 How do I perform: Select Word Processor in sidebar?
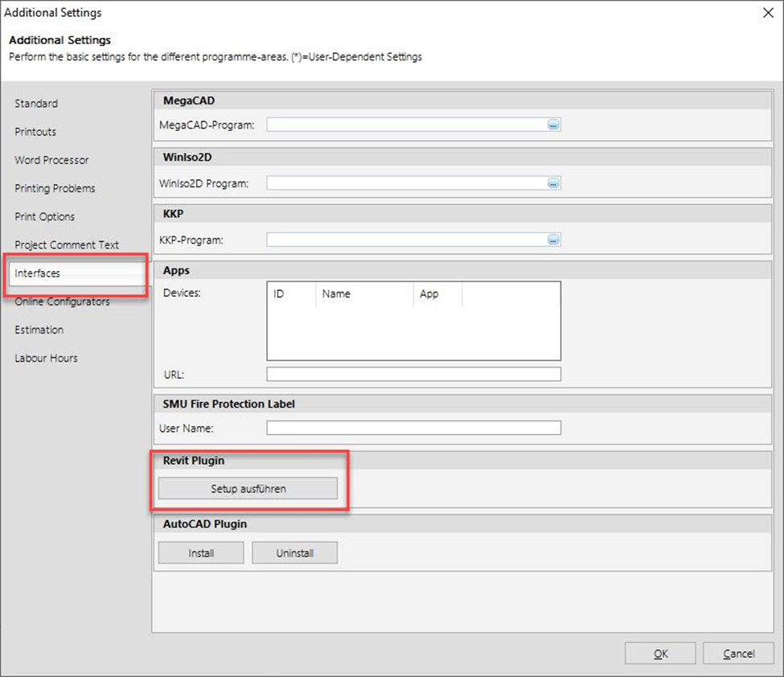pos(51,160)
